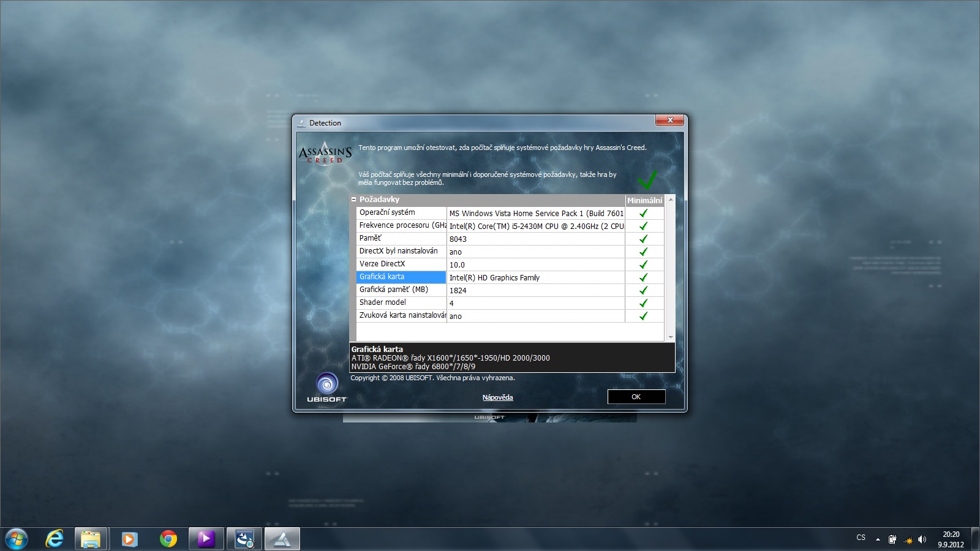Click the Show desktop strip
980x551 pixels.
pyautogui.click(x=975, y=539)
